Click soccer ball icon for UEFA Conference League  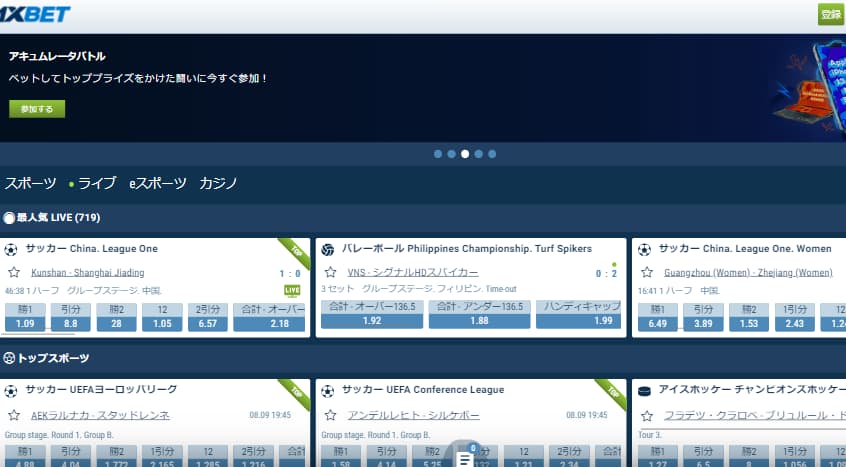[328, 391]
